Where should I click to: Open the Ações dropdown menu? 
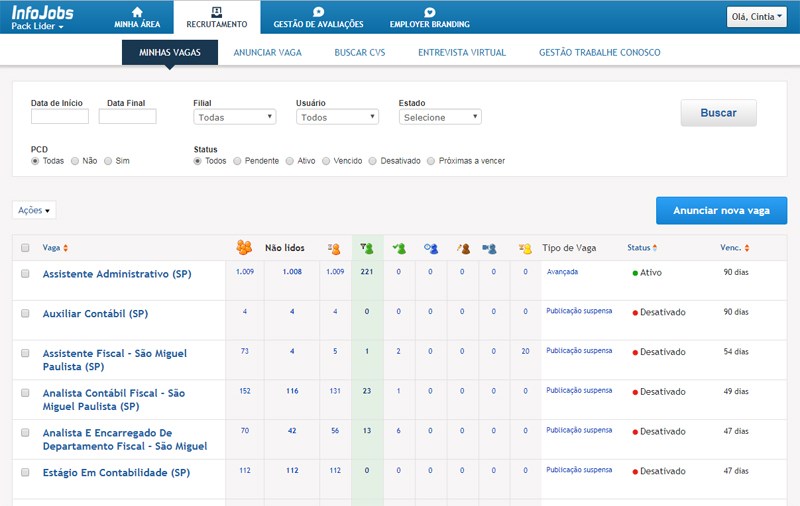click(x=34, y=210)
